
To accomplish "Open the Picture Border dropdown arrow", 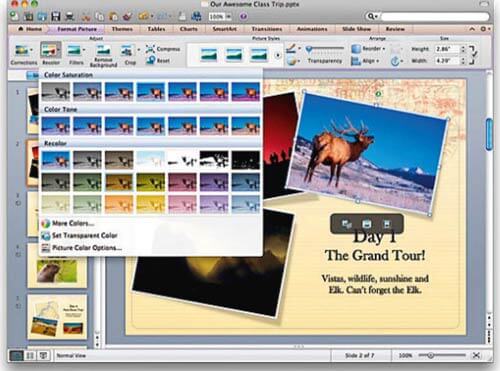I will point(299,49).
